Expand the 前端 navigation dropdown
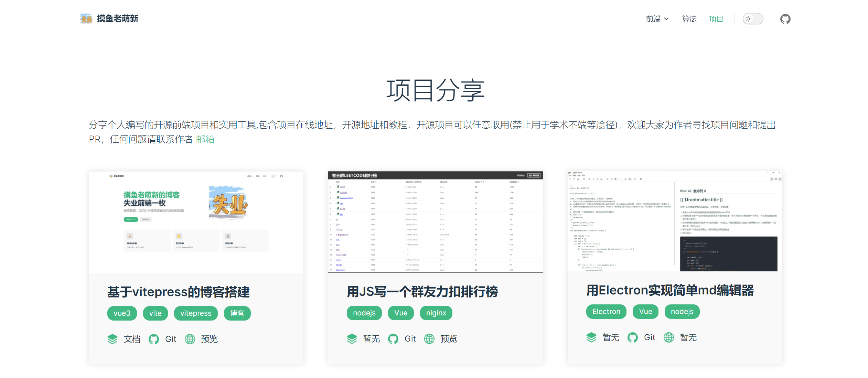868x378 pixels. pyautogui.click(x=657, y=19)
